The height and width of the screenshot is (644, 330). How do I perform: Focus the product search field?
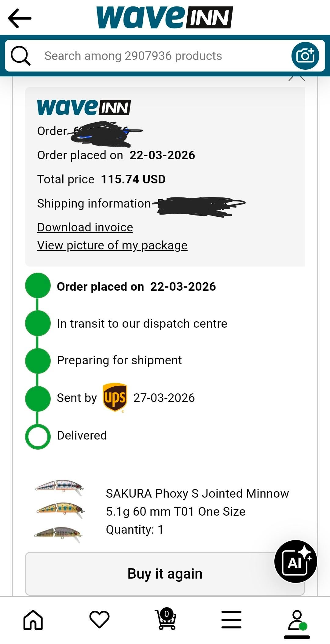(159, 56)
